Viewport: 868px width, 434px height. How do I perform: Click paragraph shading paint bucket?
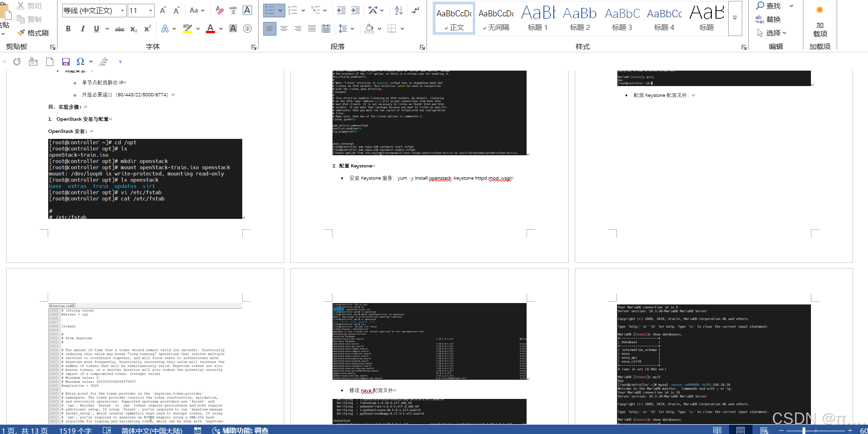369,29
